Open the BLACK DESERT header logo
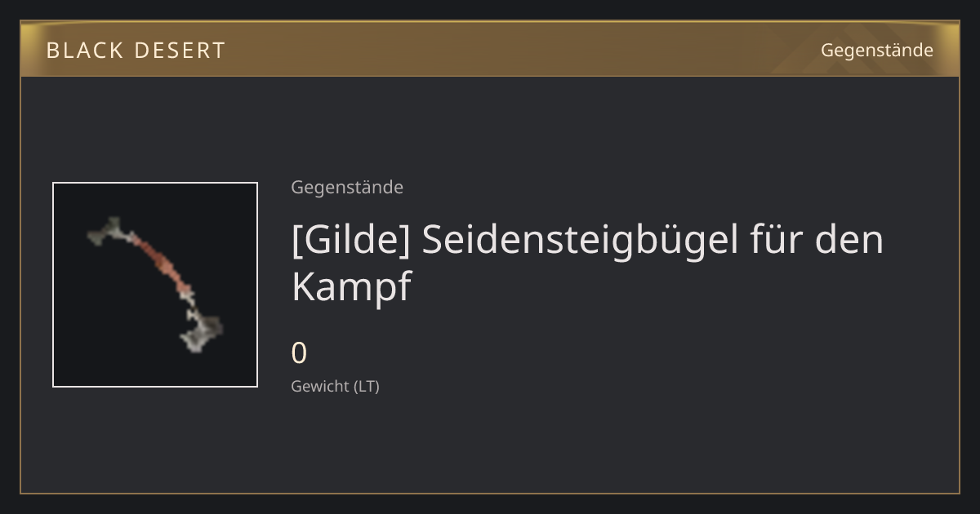Viewport: 980px width, 514px height. tap(136, 51)
